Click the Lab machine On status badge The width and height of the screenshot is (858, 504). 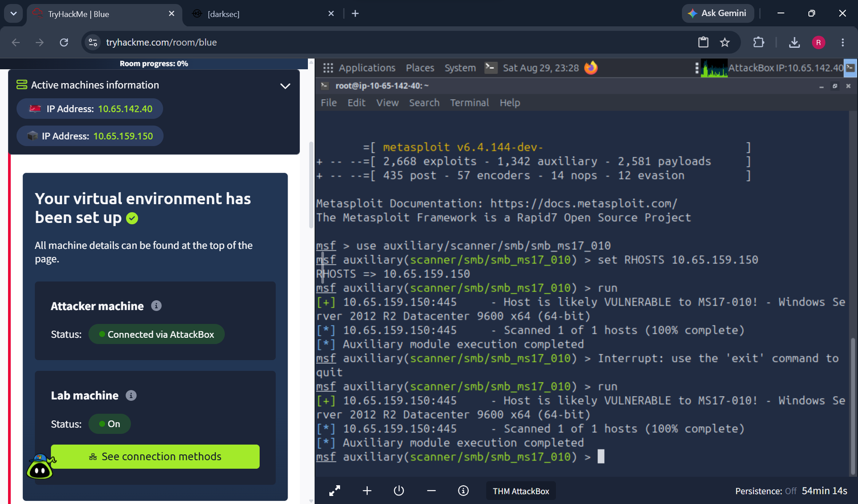pos(109,424)
